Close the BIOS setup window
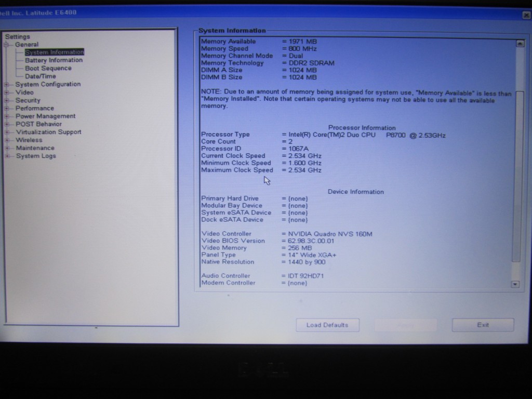Image resolution: width=532 pixels, height=399 pixels. pyautogui.click(x=526, y=15)
